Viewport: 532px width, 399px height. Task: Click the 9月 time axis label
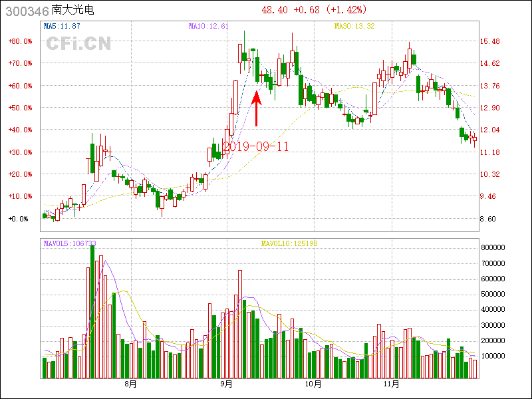227,384
